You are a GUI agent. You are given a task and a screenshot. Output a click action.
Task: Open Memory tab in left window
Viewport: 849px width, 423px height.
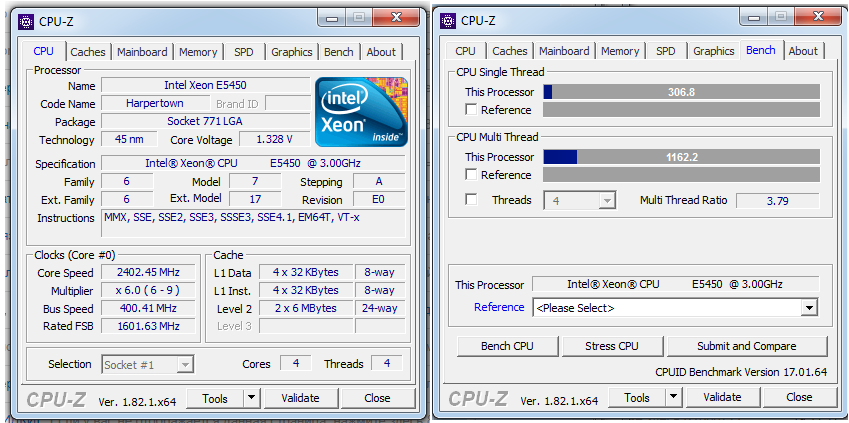point(198,52)
